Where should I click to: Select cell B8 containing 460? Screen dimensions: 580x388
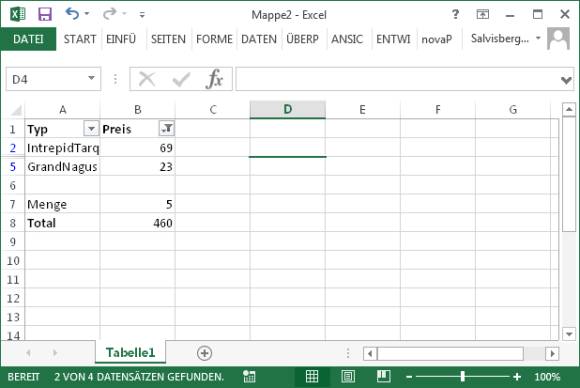pyautogui.click(x=138, y=223)
